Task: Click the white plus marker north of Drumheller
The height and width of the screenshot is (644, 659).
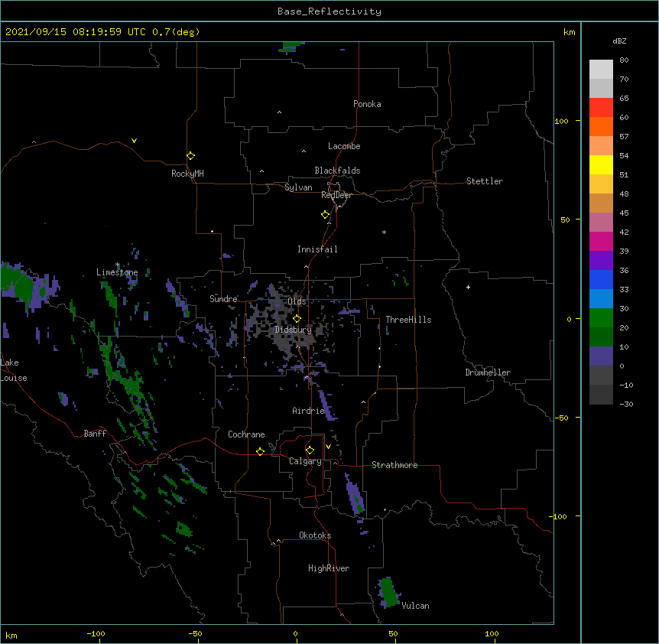Action: pyautogui.click(x=468, y=287)
